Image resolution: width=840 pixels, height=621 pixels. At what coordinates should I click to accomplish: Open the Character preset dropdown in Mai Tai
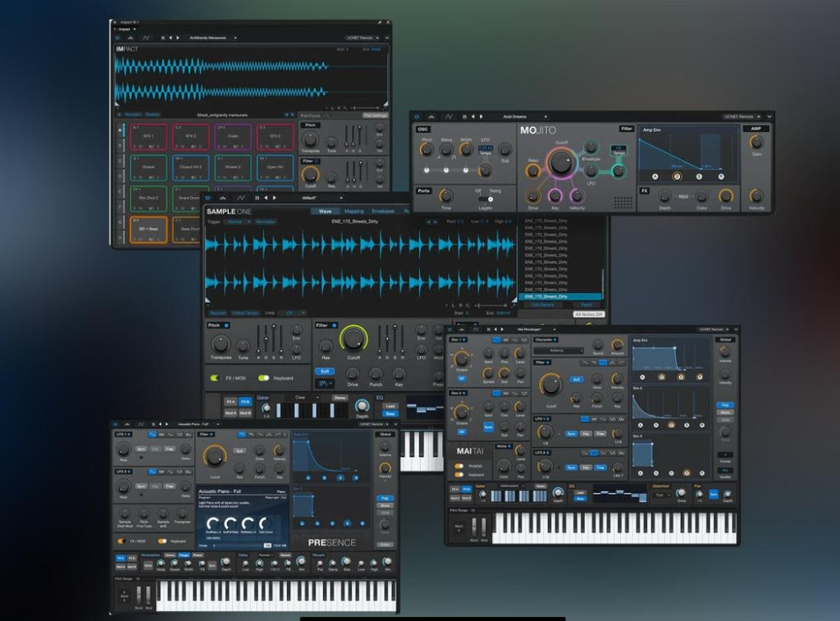point(559,349)
